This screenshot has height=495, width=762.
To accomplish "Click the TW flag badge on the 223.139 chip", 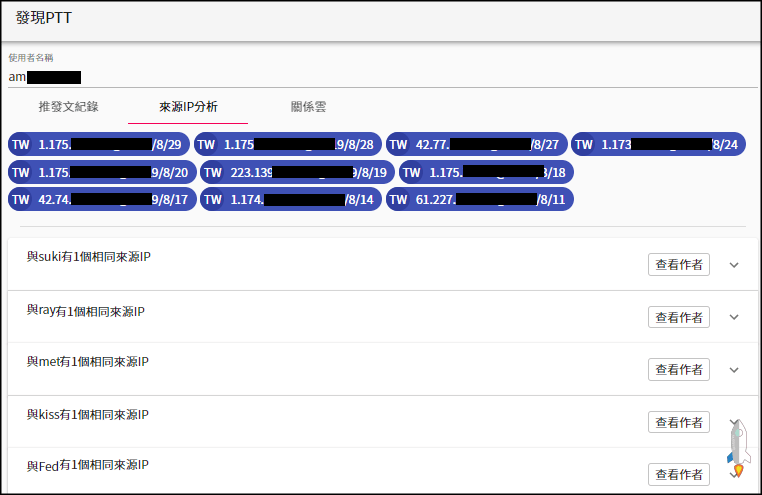I will (213, 172).
